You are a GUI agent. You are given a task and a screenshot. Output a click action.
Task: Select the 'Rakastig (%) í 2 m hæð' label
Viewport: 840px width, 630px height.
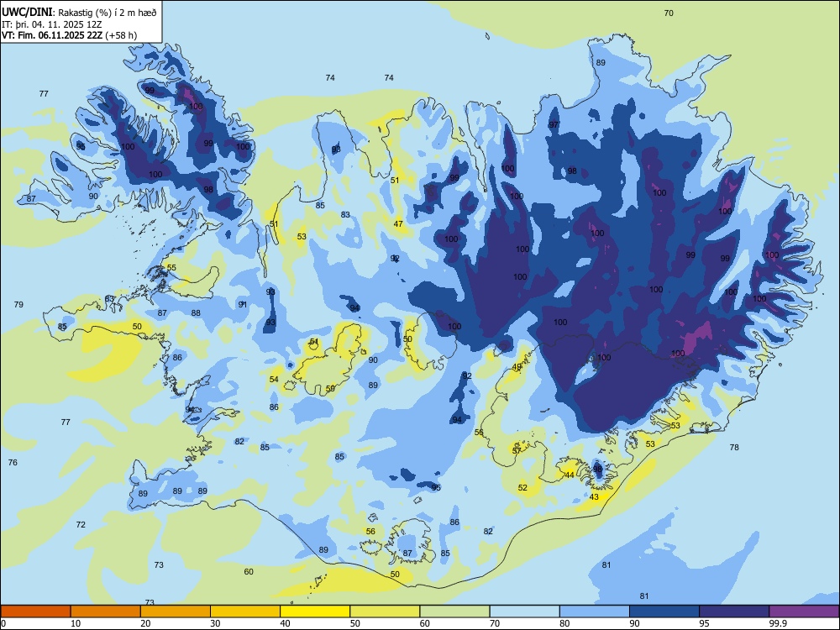107,13
